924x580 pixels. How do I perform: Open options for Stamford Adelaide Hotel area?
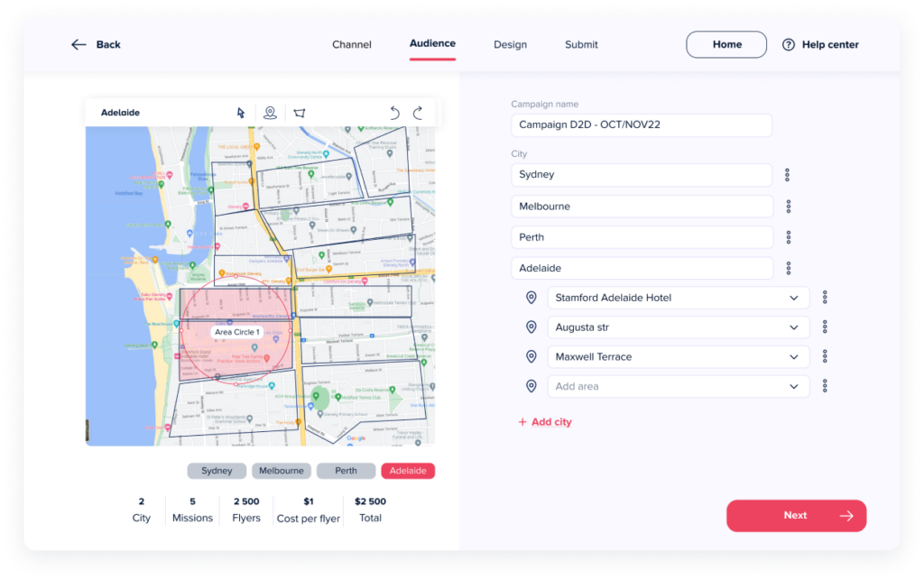coord(825,298)
